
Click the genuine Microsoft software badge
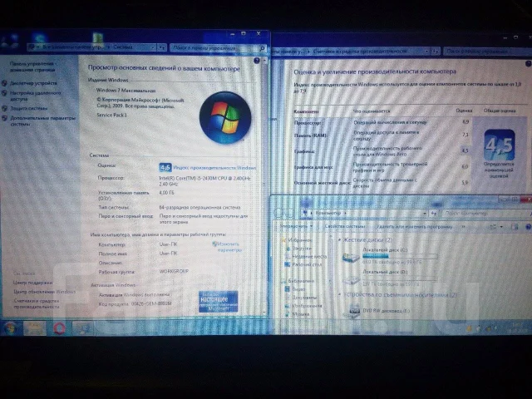coord(218,301)
